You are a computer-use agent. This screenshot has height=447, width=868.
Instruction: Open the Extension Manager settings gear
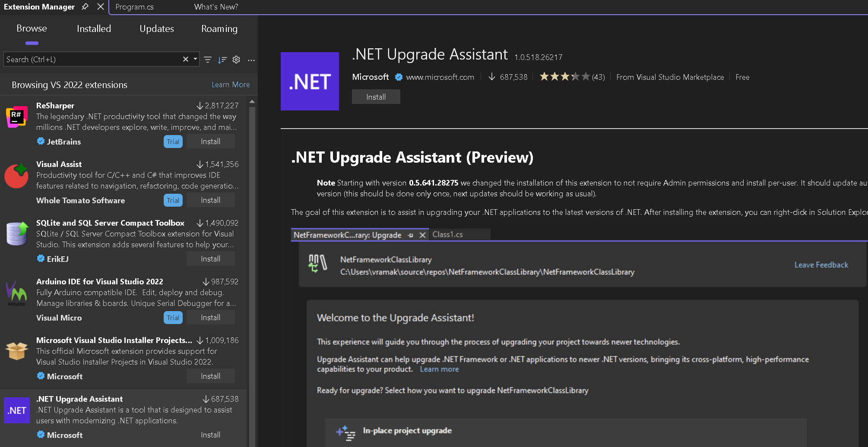[236, 60]
